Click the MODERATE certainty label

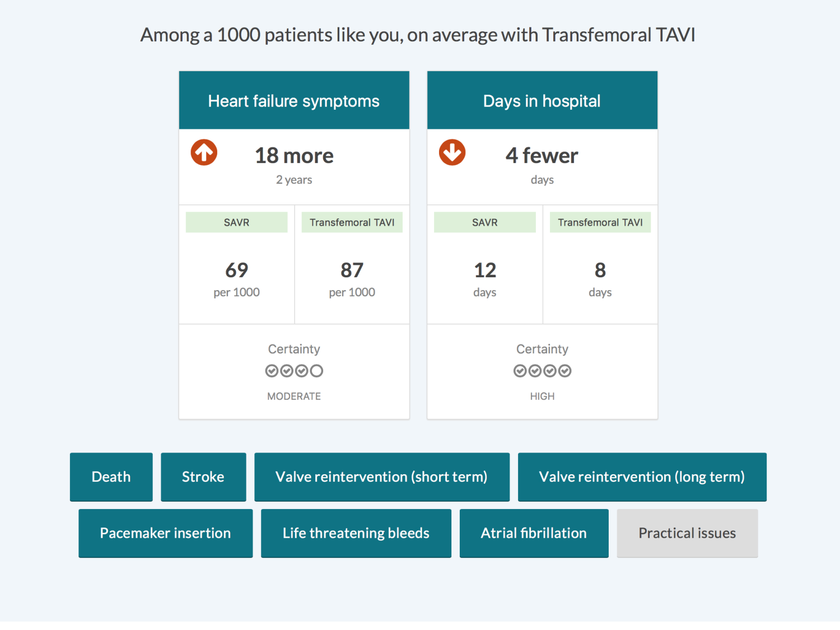click(294, 396)
